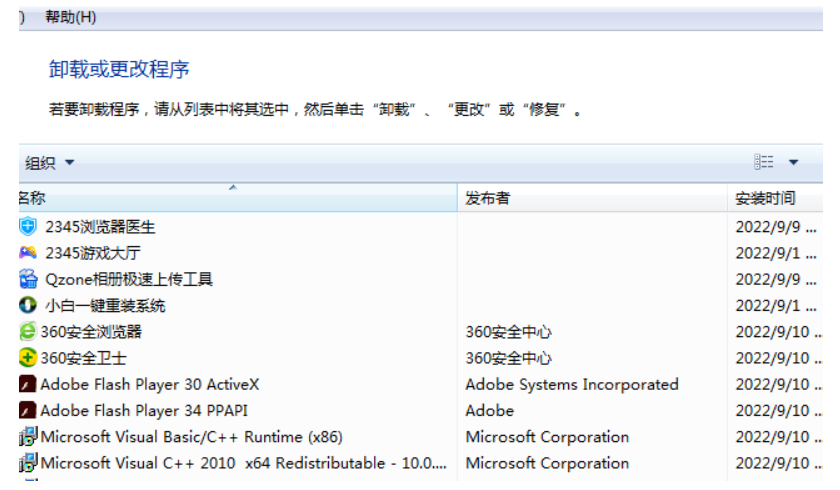Click the Adobe Flash Player 34 PPAPI icon
The width and height of the screenshot is (840, 490).
(28, 410)
